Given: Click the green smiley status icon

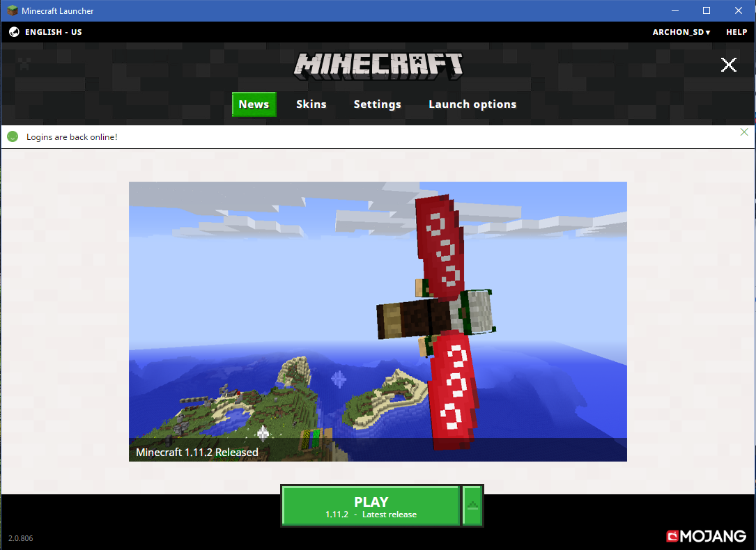Looking at the screenshot, I should [x=13, y=136].
